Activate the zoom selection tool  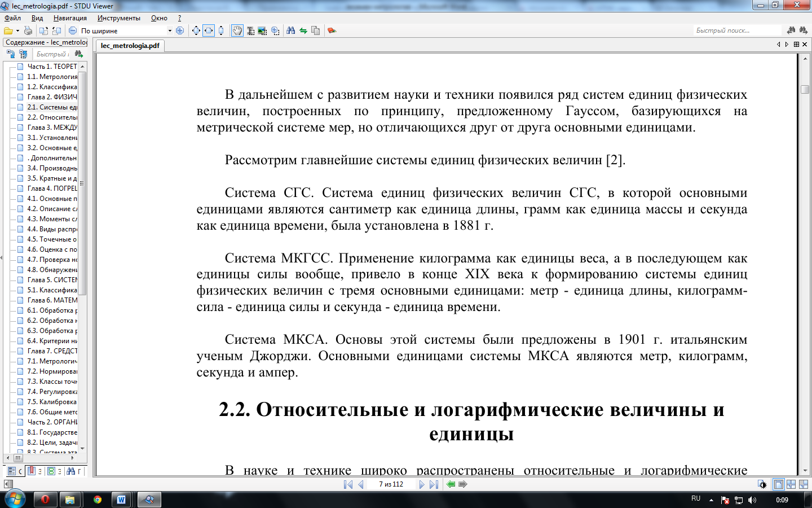click(x=275, y=30)
